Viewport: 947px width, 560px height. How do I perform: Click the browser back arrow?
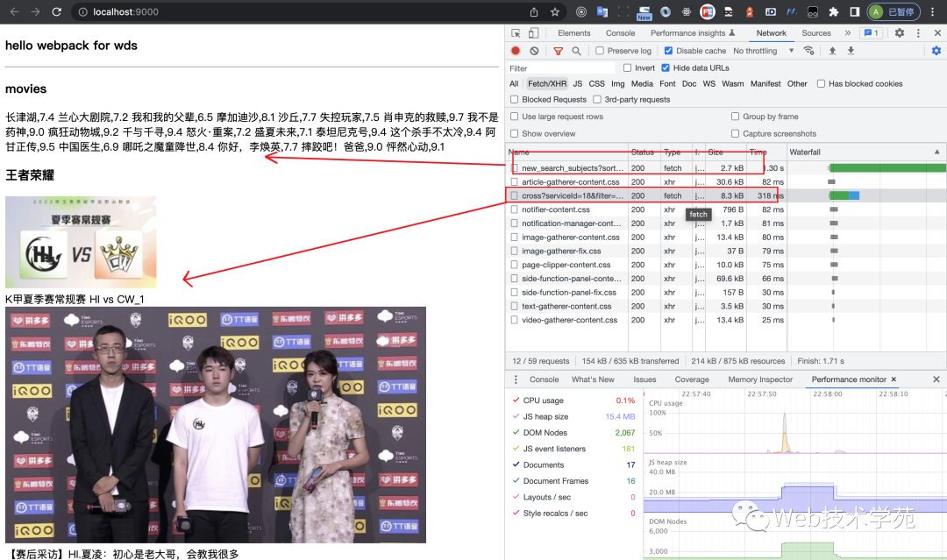coord(15,11)
